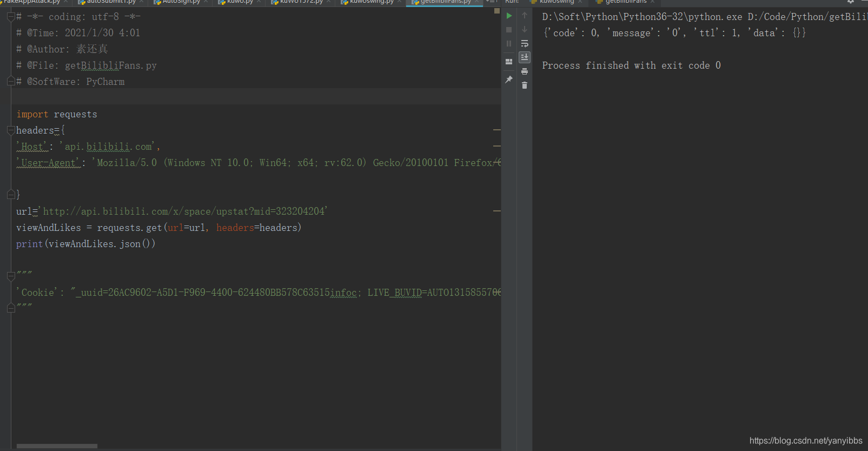Click 'Process finished with exit code 0'
Screen dimensions: 868x451
click(x=631, y=65)
